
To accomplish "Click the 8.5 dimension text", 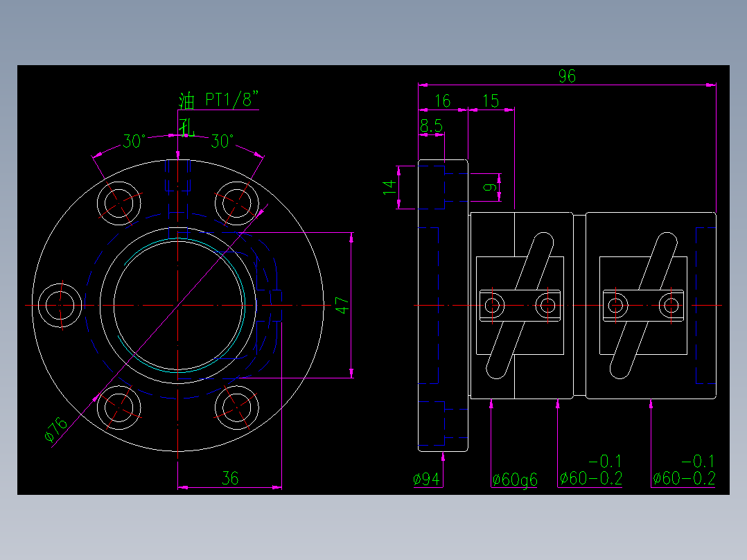I will (x=432, y=127).
